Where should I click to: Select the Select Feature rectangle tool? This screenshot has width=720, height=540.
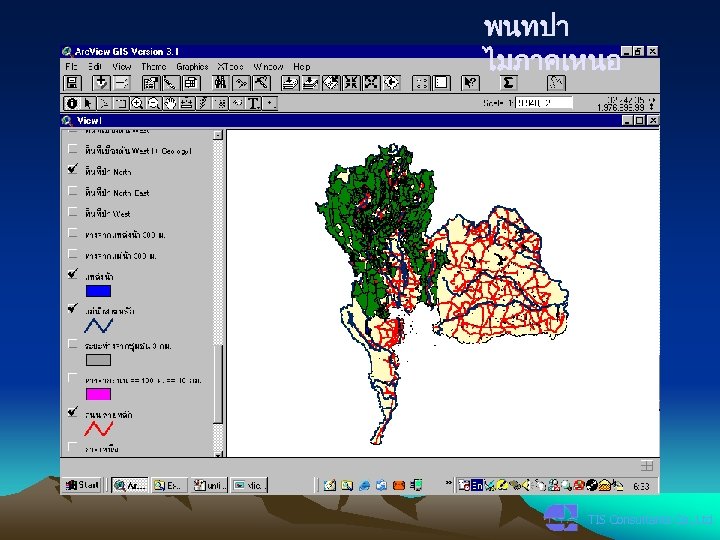pos(121,104)
